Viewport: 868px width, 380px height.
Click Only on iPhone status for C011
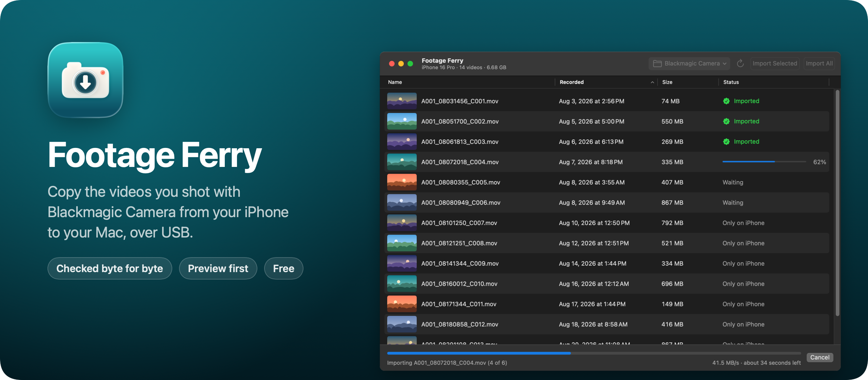coord(743,304)
